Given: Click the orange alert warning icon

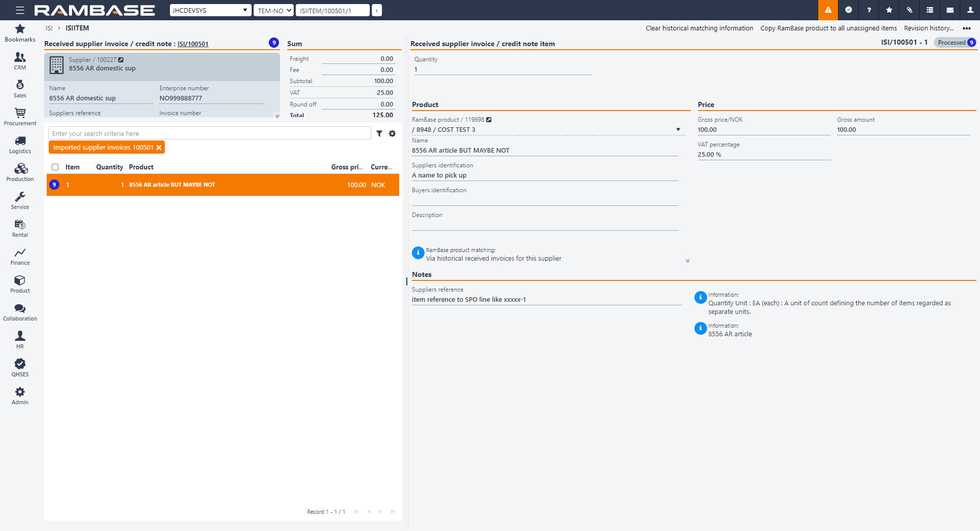Looking at the screenshot, I should 828,10.
